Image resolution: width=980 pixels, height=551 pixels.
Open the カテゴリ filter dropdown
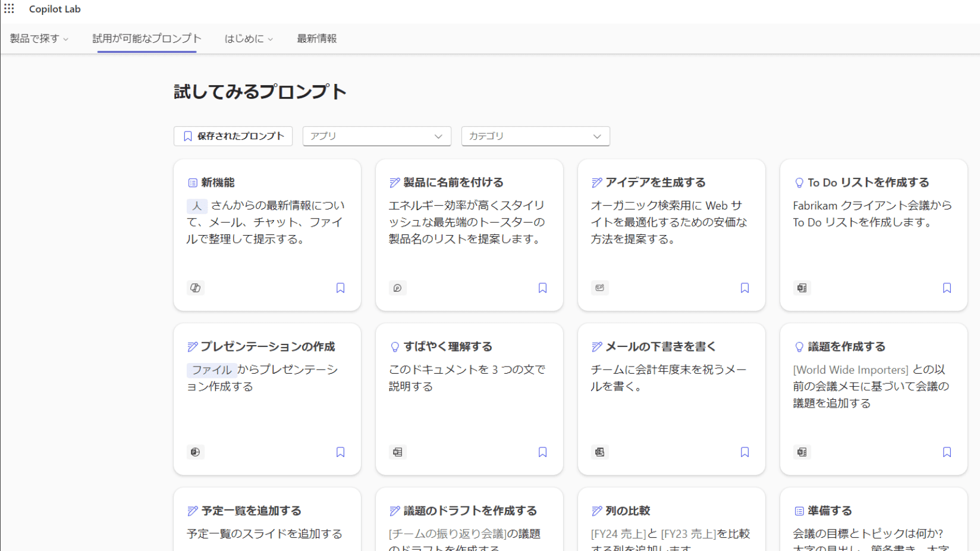(536, 136)
